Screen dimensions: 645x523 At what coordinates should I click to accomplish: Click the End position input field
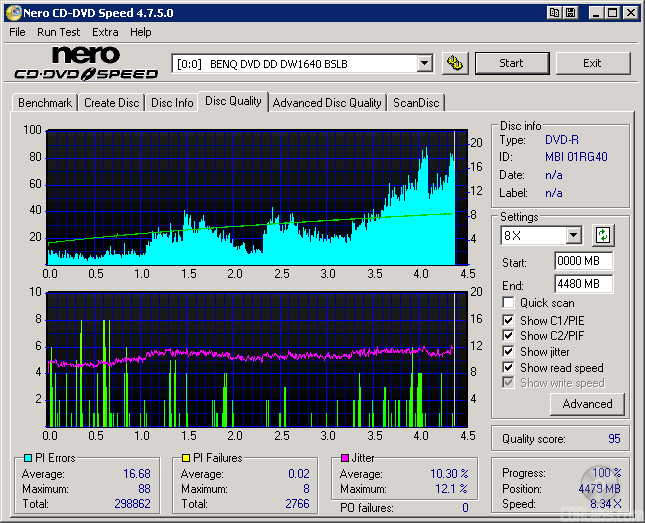point(583,283)
